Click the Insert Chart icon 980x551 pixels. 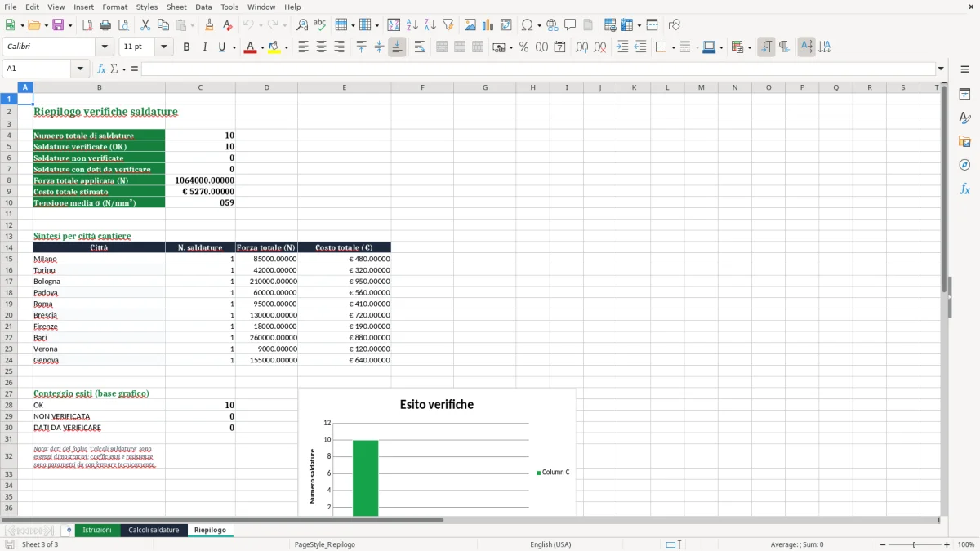488,25
